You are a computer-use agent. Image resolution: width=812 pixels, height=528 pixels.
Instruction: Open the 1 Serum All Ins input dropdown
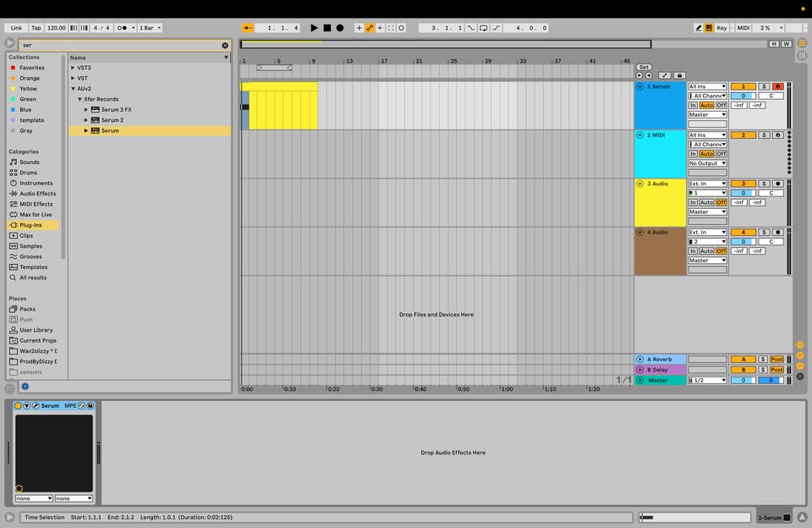[707, 86]
